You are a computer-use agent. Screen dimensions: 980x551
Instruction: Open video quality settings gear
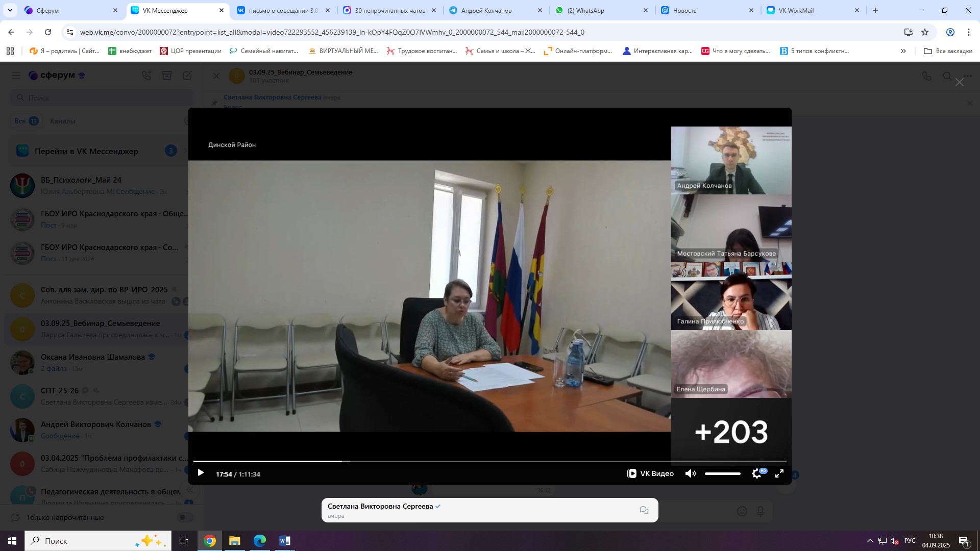757,473
